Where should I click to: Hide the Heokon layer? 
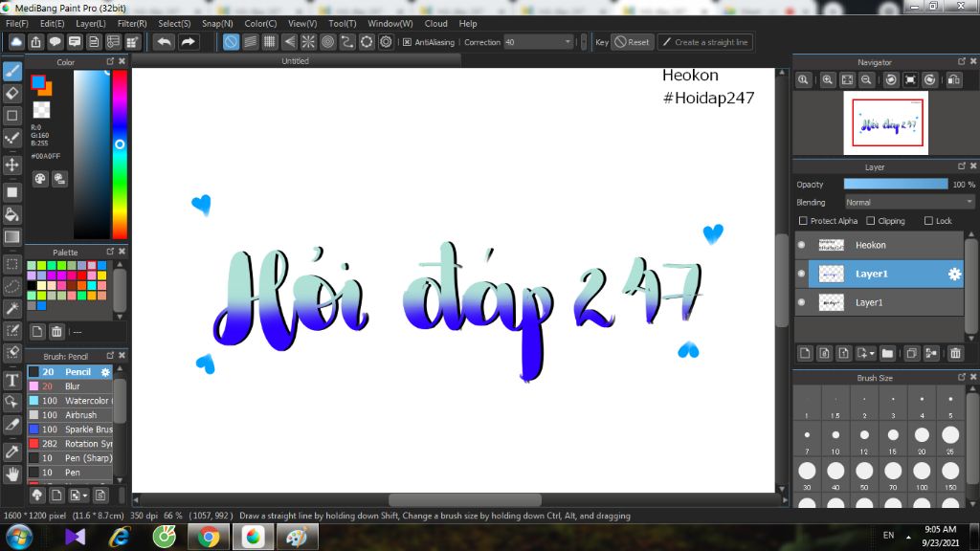pos(802,245)
